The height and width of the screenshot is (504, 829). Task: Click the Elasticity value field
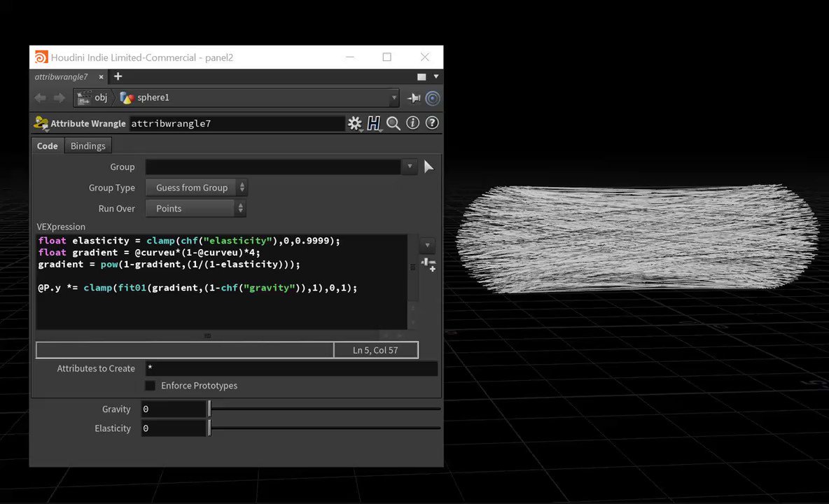[x=174, y=428]
